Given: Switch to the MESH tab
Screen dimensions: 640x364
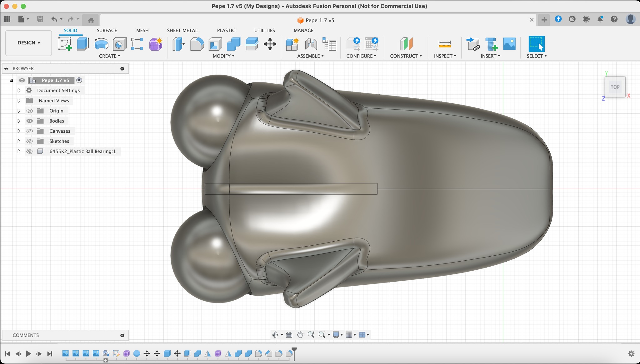Looking at the screenshot, I should pyautogui.click(x=142, y=30).
